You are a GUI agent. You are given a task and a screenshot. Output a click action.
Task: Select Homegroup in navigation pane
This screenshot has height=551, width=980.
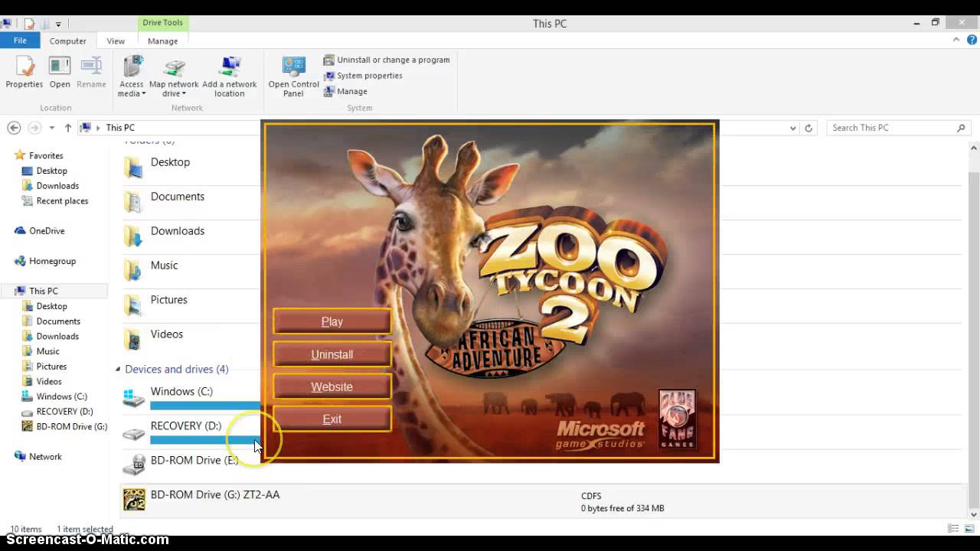tap(52, 261)
